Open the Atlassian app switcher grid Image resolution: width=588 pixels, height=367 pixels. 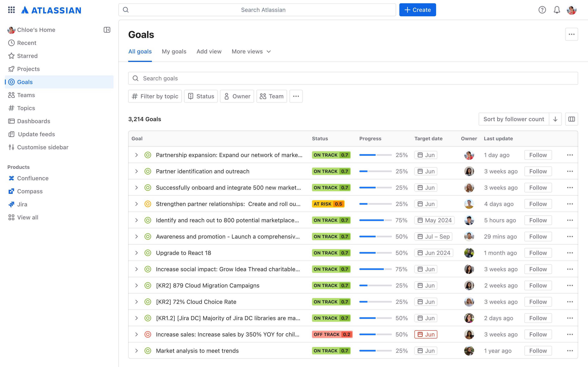click(11, 10)
